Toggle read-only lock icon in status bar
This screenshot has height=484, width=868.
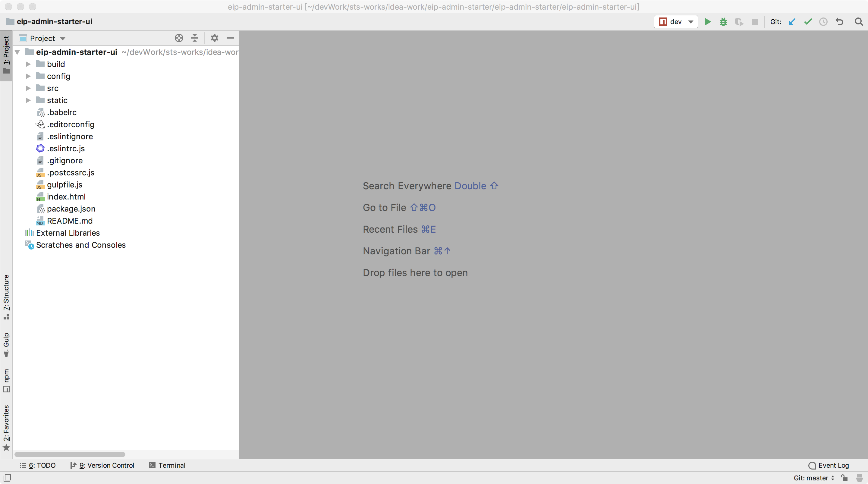(844, 478)
